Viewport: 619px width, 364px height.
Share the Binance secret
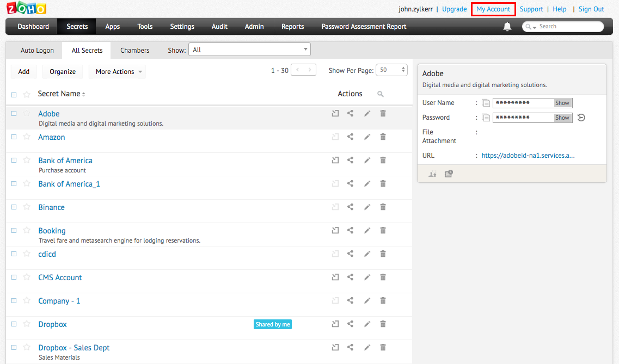pos(350,207)
